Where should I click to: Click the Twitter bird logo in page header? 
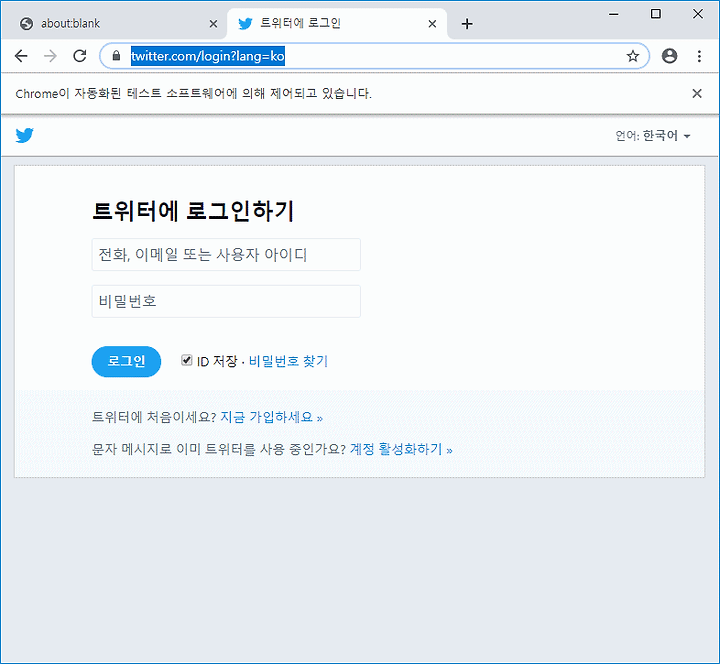pyautogui.click(x=24, y=135)
